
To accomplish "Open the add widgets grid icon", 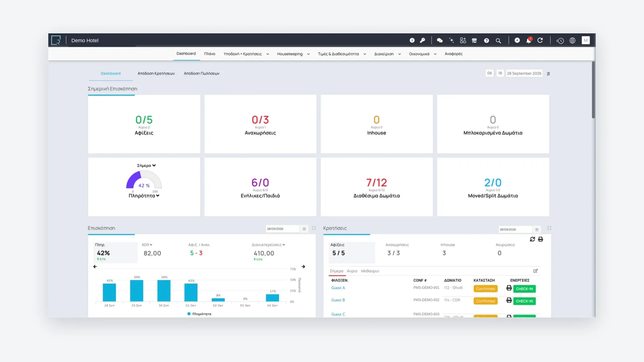I will 463,40.
